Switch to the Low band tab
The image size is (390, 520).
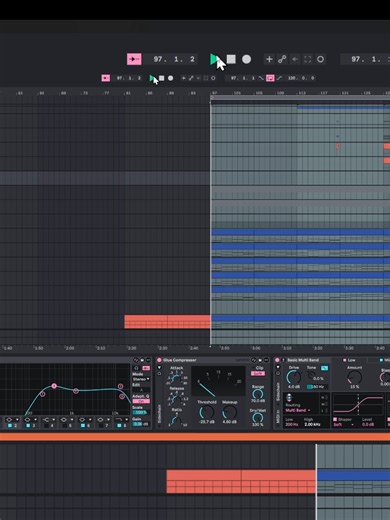(349, 360)
